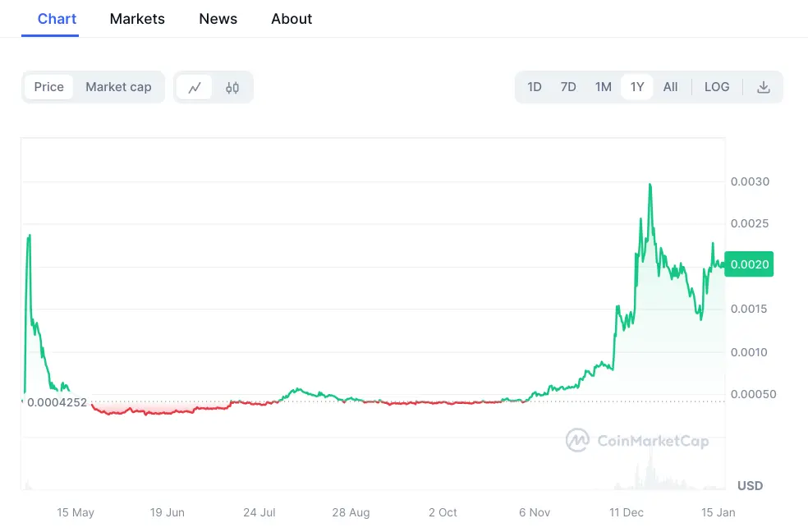
Task: Click the 11 Dec date axis label
Action: point(626,512)
